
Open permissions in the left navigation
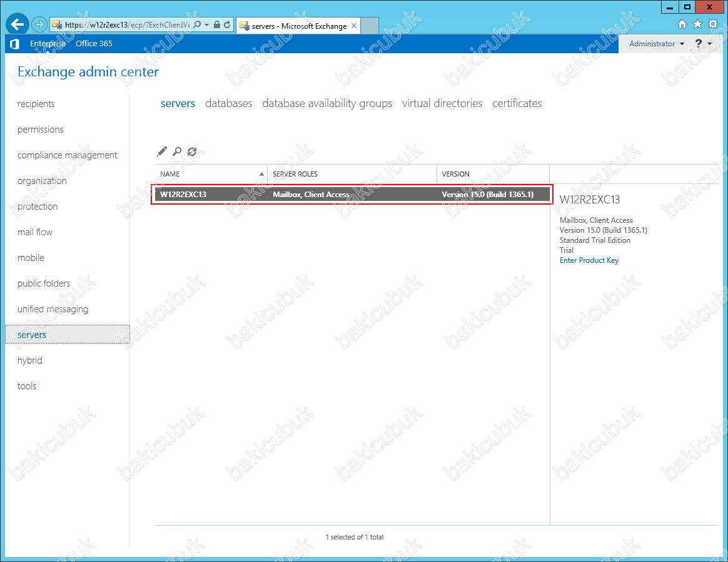(x=41, y=130)
